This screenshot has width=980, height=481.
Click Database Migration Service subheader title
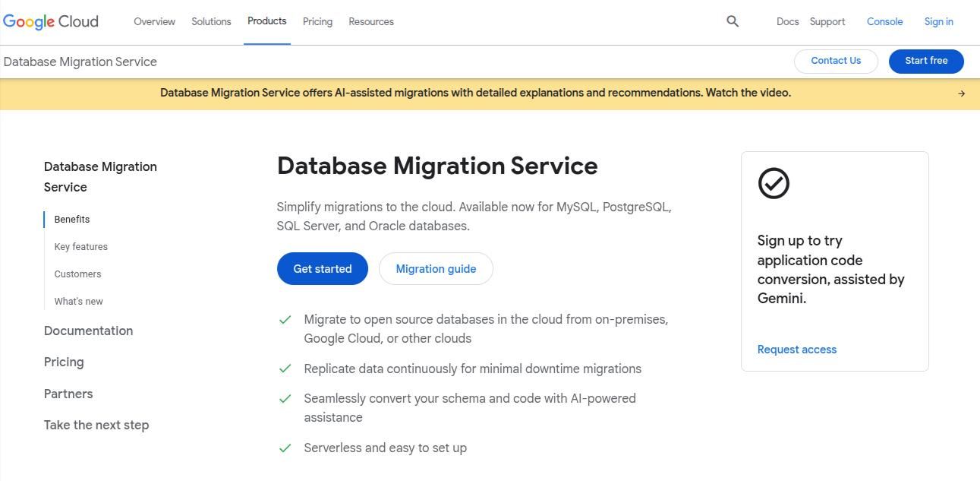tap(80, 62)
